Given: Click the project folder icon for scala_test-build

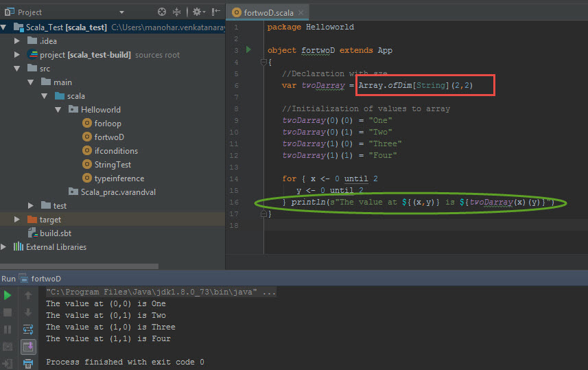Looking at the screenshot, I should pyautogui.click(x=33, y=54).
